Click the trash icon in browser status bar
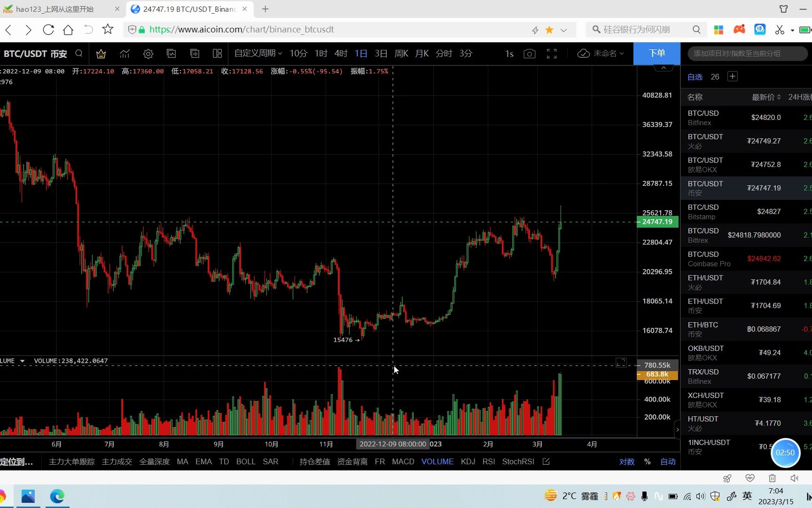 [772, 478]
